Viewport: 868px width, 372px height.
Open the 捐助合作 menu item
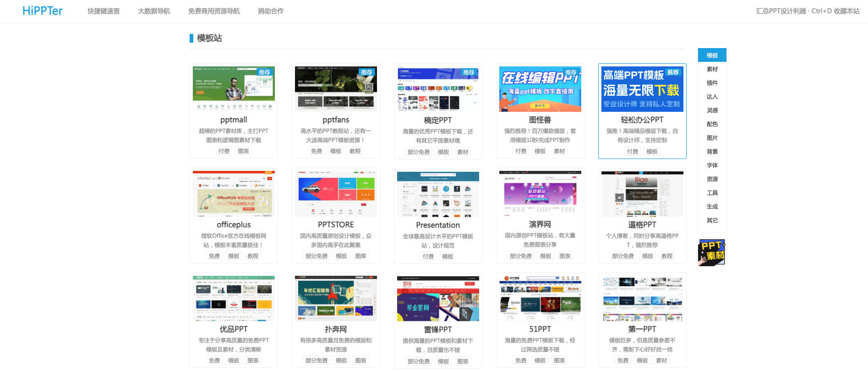point(271,11)
